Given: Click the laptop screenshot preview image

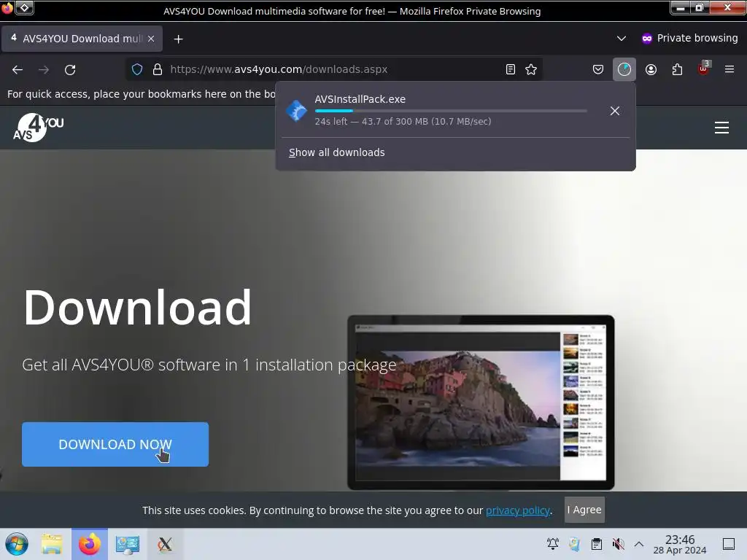Looking at the screenshot, I should pos(481,402).
